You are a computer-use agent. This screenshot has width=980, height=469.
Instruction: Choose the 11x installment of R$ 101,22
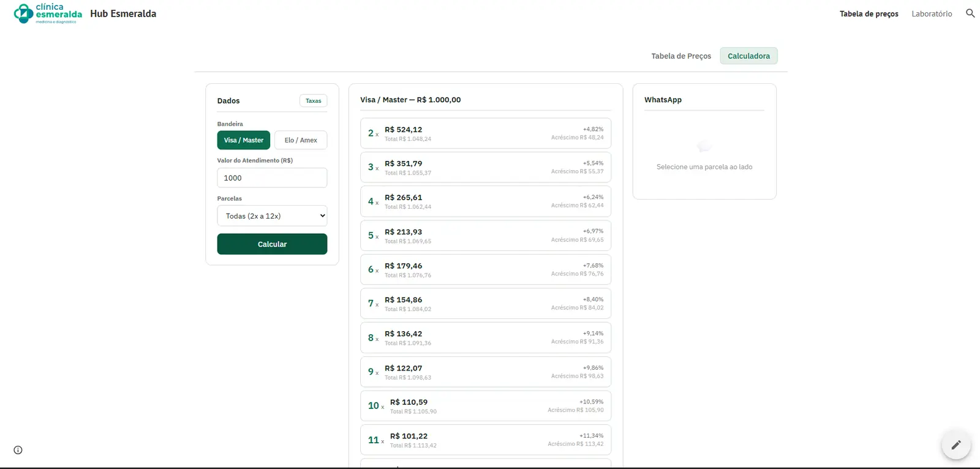click(486, 440)
